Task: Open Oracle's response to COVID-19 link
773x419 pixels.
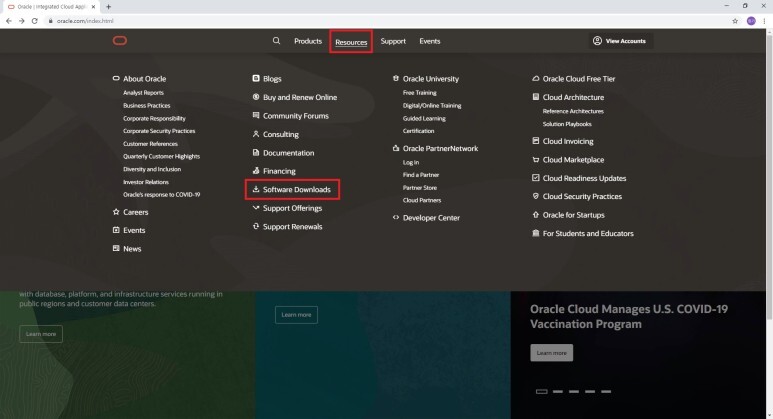Action: (162, 194)
